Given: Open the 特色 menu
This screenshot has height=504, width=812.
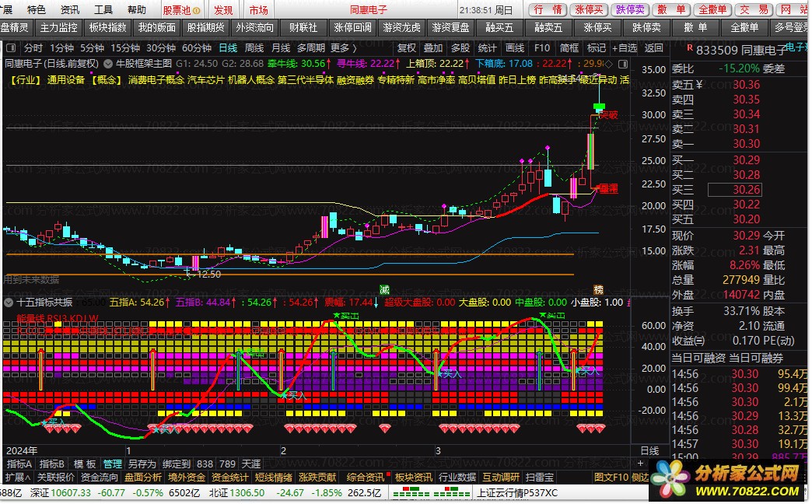Looking at the screenshot, I should tap(37, 10).
